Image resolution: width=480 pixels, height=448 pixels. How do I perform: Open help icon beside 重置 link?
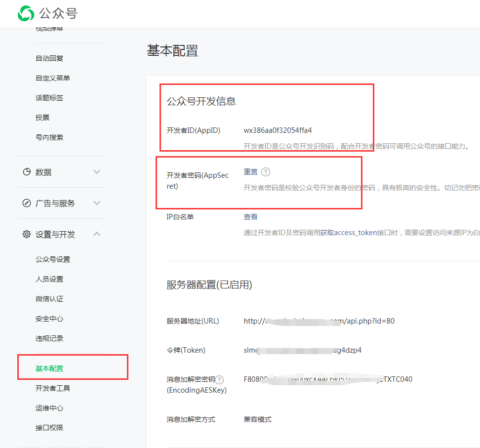(266, 172)
